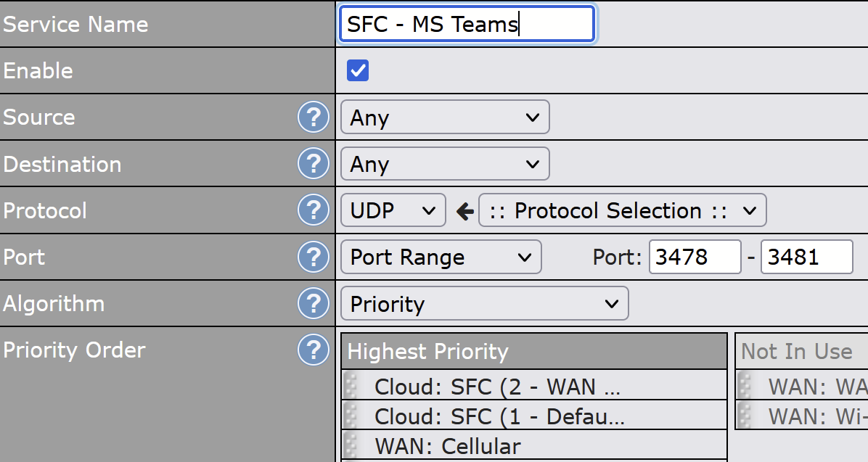Click the ending port field 3481
The image size is (868, 462).
(806, 257)
